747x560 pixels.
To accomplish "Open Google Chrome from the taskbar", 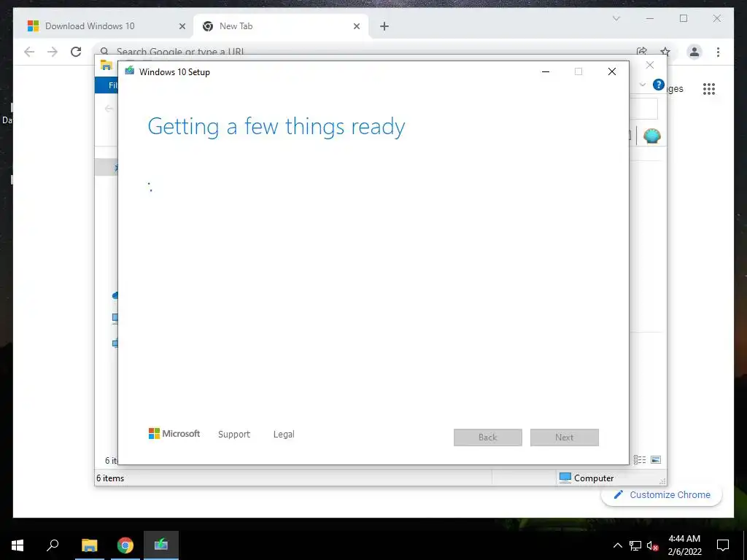I will coord(125,545).
